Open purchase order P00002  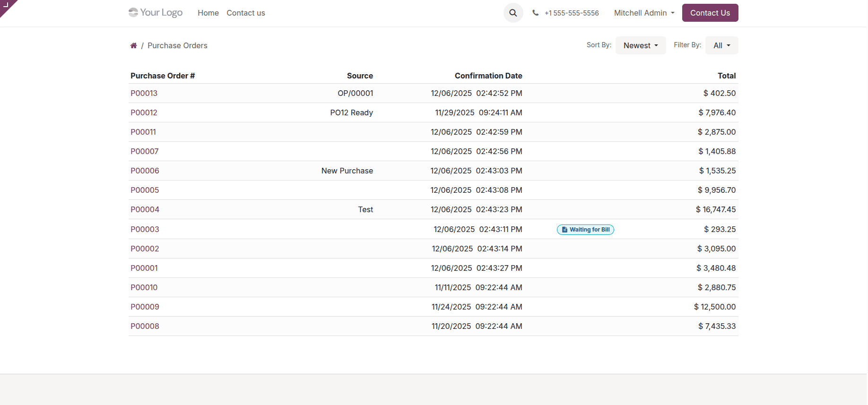coord(145,249)
